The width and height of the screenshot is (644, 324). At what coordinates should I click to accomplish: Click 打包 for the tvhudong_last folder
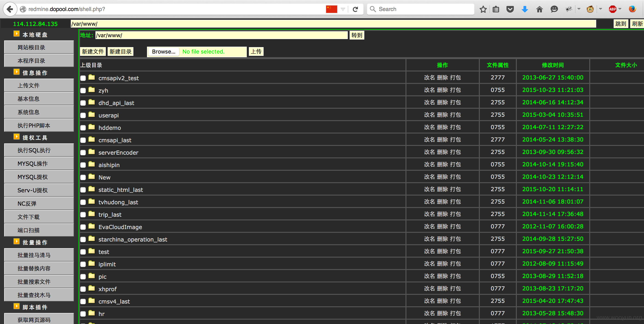pyautogui.click(x=455, y=201)
